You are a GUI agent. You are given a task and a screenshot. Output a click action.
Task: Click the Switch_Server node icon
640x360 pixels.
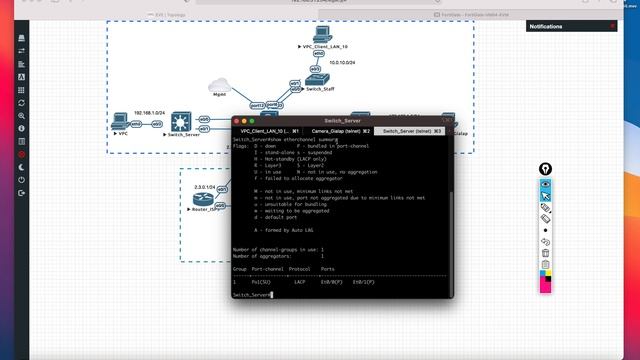click(181, 121)
